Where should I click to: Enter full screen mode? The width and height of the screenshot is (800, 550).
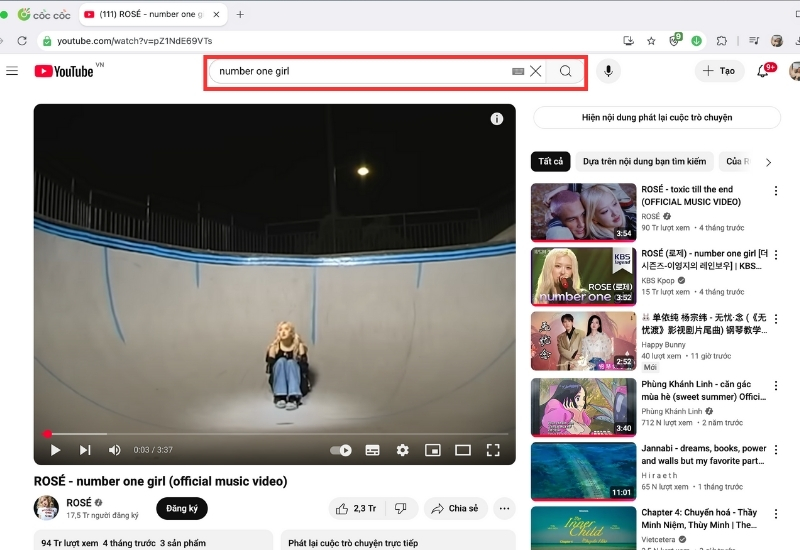pos(493,450)
